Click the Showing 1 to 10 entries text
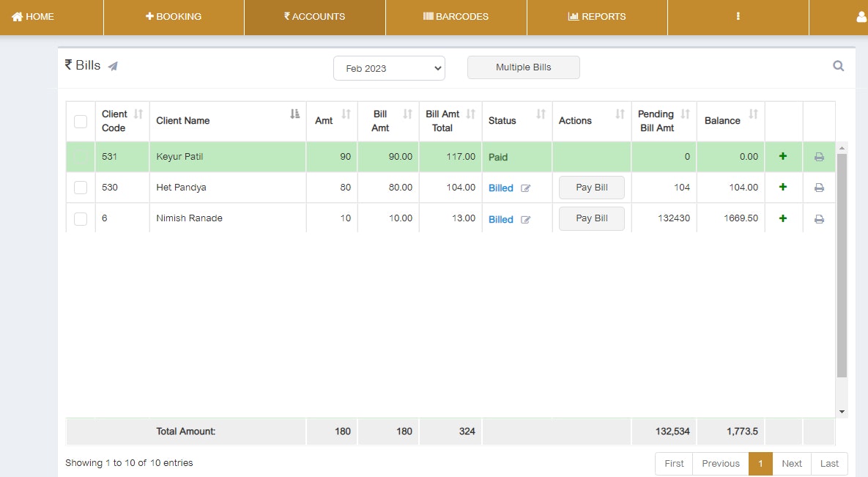Screen dimensions: 868x477 click(129, 463)
